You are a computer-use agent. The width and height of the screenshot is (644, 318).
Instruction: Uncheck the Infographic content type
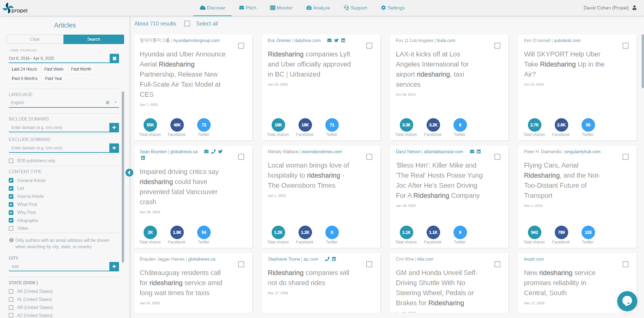[x=11, y=220]
